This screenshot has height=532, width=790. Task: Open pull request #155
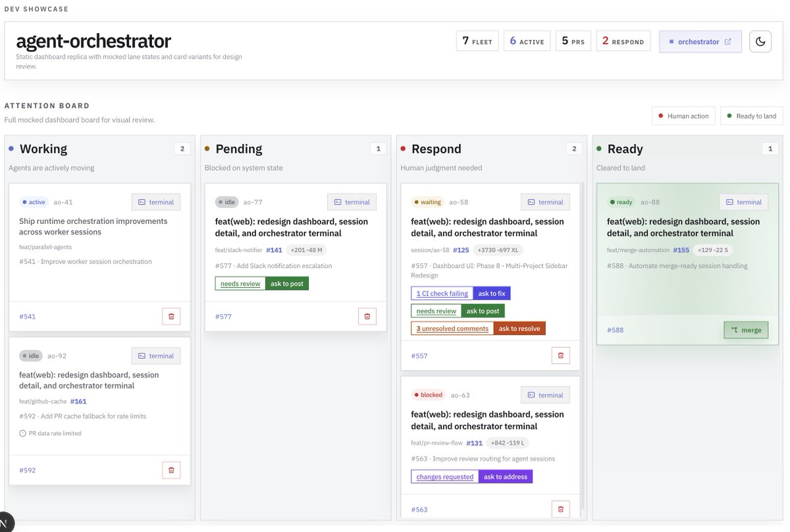[x=681, y=250]
